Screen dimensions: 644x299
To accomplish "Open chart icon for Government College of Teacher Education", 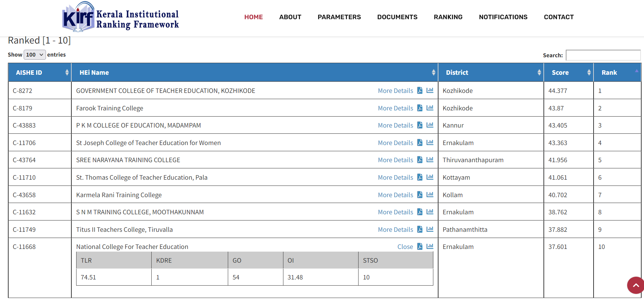I will coord(430,90).
